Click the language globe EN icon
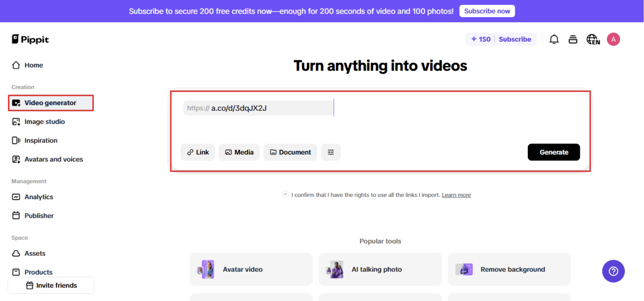Image resolution: width=644 pixels, height=301 pixels. tap(593, 39)
